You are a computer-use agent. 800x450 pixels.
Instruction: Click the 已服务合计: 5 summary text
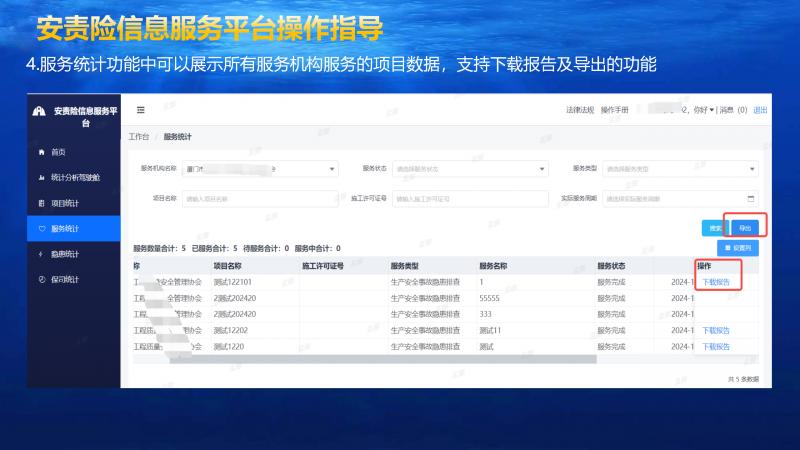[x=214, y=248]
